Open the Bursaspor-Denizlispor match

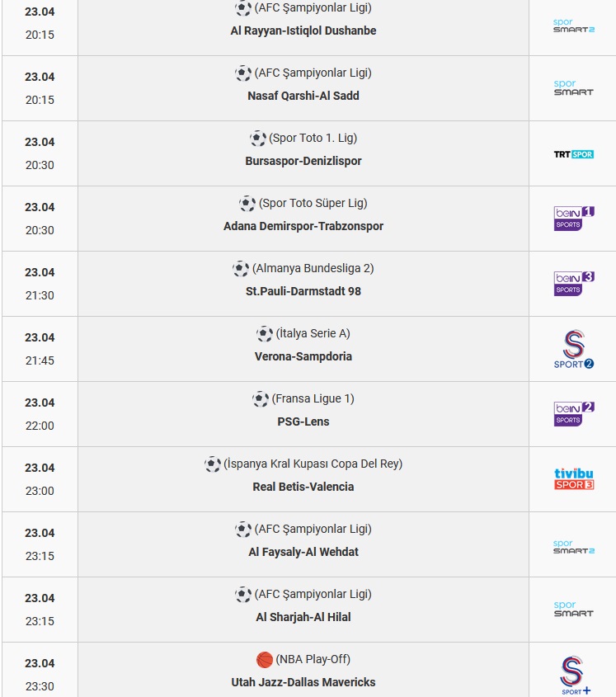tap(303, 161)
